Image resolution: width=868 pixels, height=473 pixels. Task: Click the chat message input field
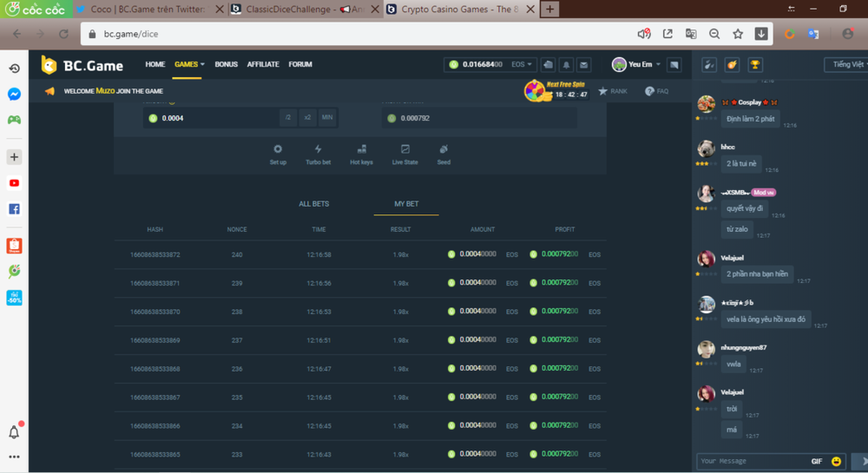coord(751,461)
